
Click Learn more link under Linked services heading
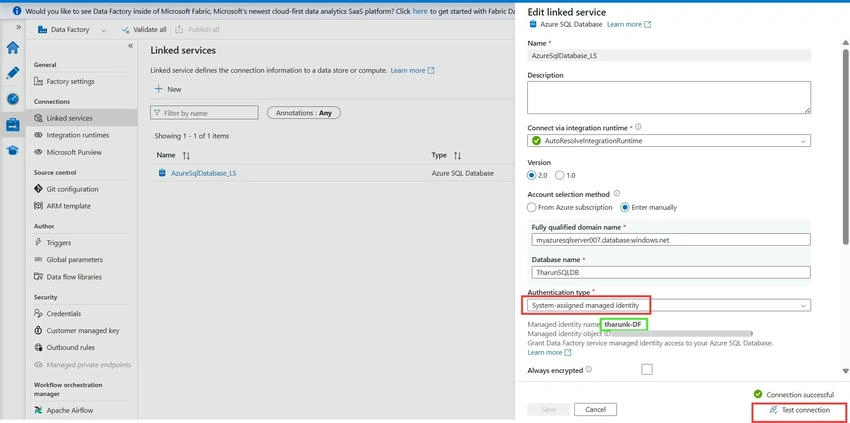coord(413,70)
